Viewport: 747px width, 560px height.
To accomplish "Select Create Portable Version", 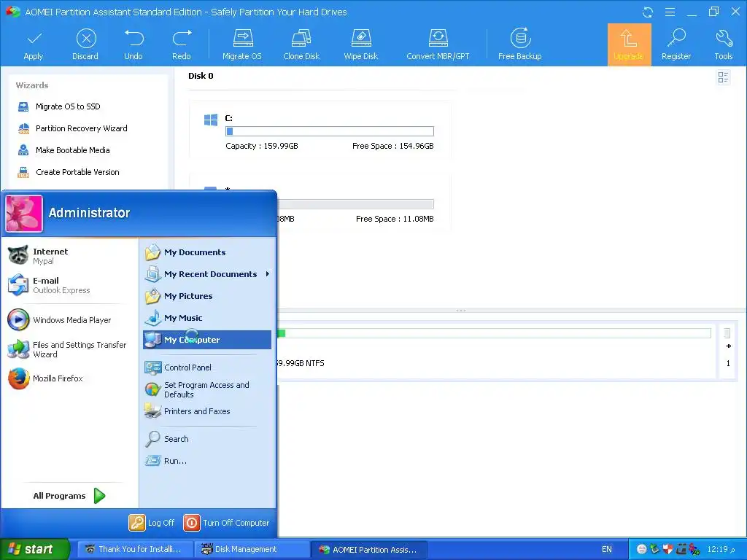I will pyautogui.click(x=77, y=172).
